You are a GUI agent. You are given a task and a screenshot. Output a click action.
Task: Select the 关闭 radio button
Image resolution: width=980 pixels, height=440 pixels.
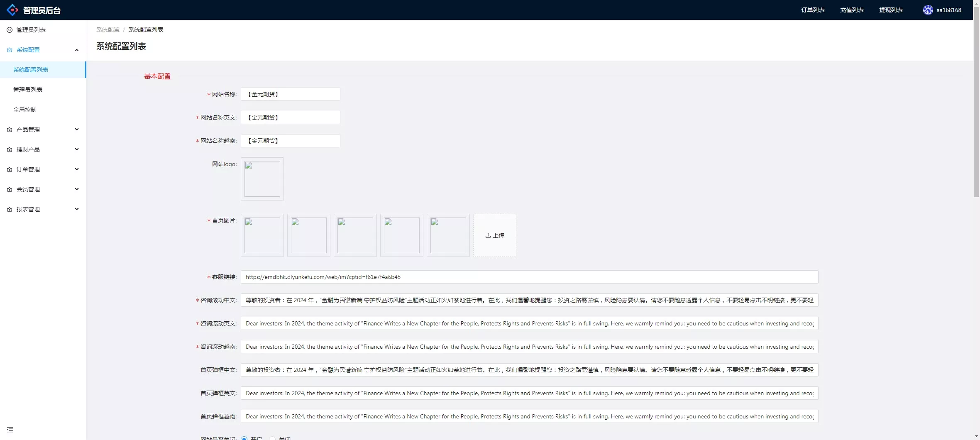click(x=272, y=438)
